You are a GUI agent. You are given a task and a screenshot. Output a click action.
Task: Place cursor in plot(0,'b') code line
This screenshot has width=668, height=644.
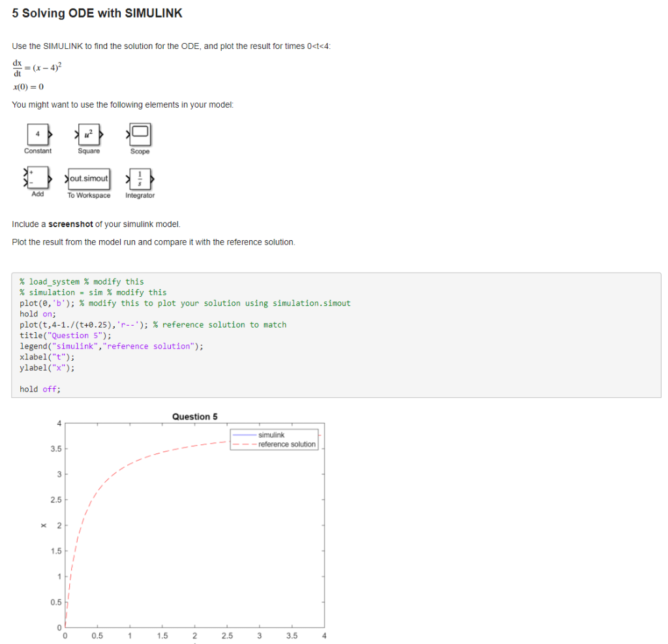point(185,303)
